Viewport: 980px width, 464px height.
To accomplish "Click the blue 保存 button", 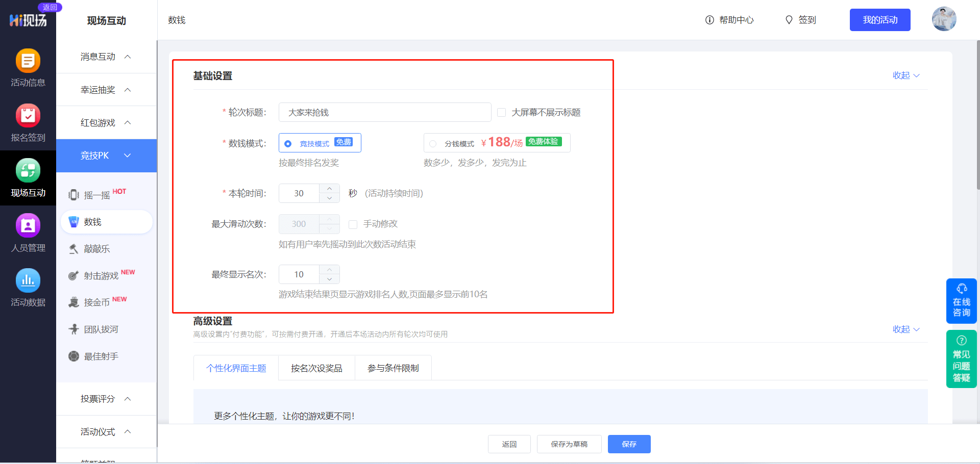I will pos(629,444).
